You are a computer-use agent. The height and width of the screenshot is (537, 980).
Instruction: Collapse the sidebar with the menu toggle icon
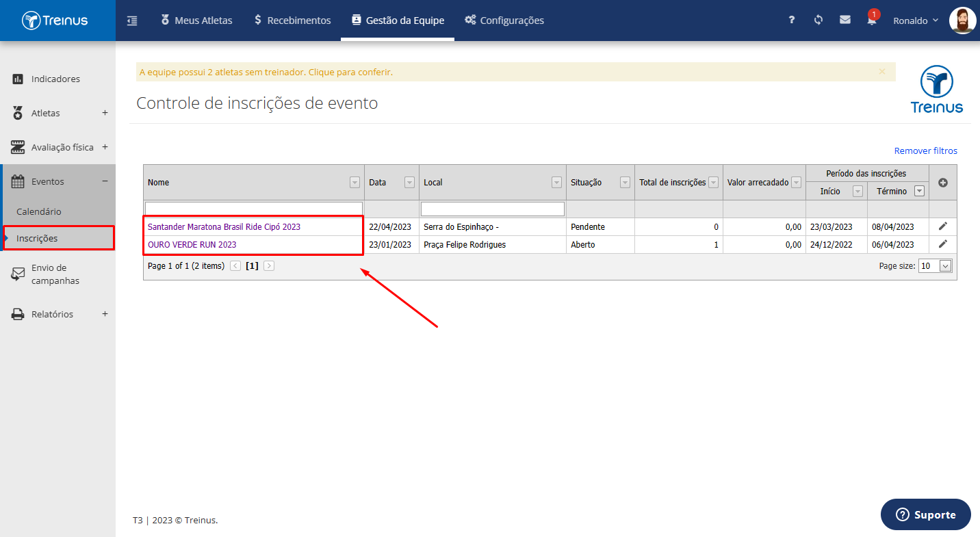[132, 21]
